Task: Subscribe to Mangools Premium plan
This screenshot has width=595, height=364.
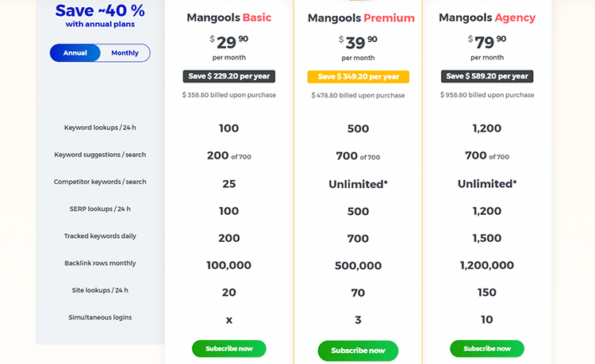Action: pyautogui.click(x=358, y=351)
